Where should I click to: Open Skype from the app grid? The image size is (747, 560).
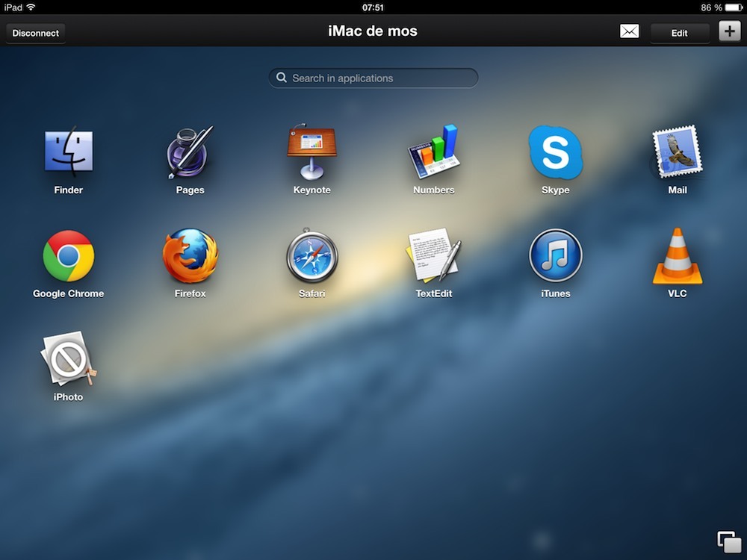556,152
